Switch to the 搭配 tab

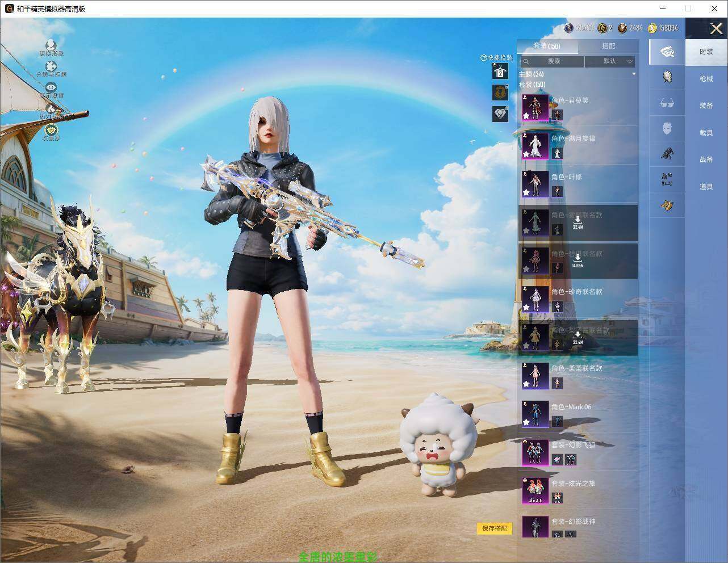[608, 46]
